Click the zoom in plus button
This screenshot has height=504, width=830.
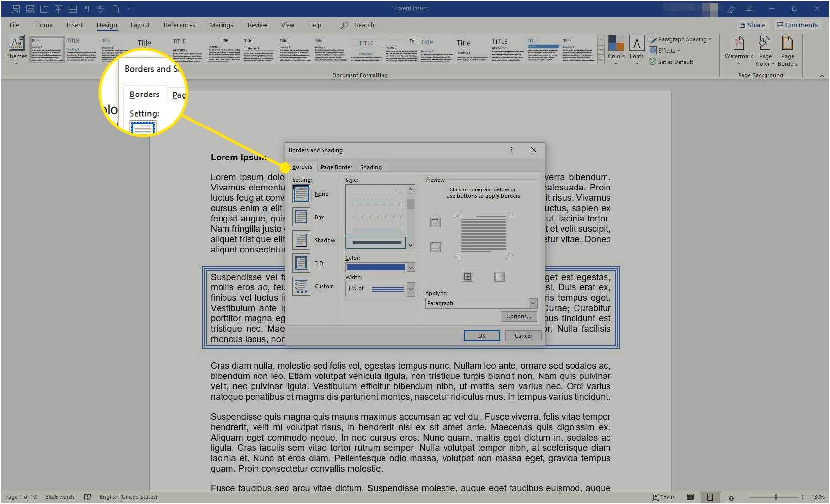[802, 497]
